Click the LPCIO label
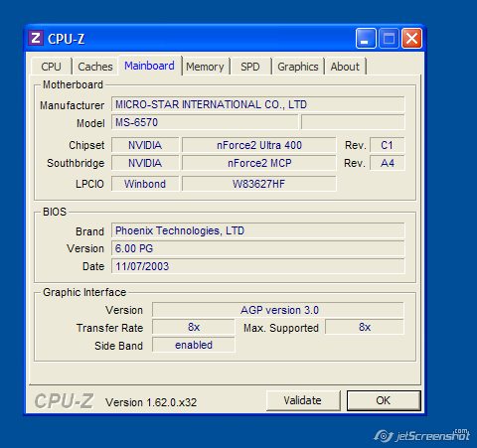Screen dimensions: 477x448 89,184
